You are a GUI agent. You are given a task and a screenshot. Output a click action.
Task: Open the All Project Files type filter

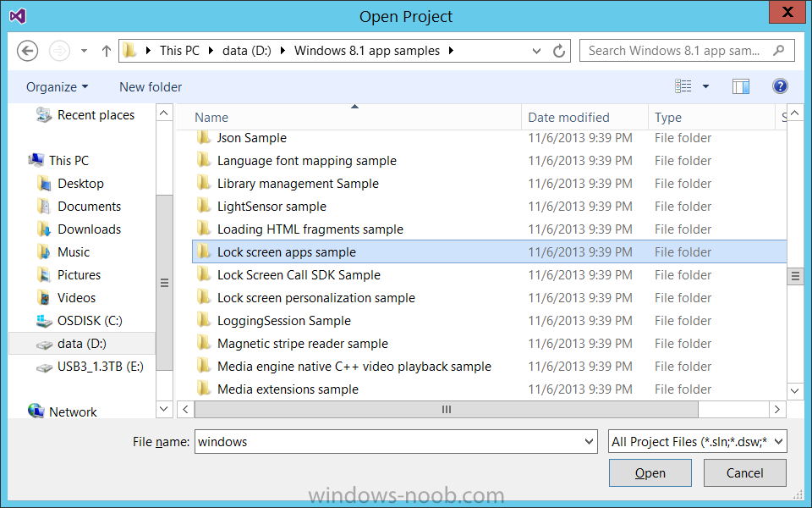coord(697,442)
